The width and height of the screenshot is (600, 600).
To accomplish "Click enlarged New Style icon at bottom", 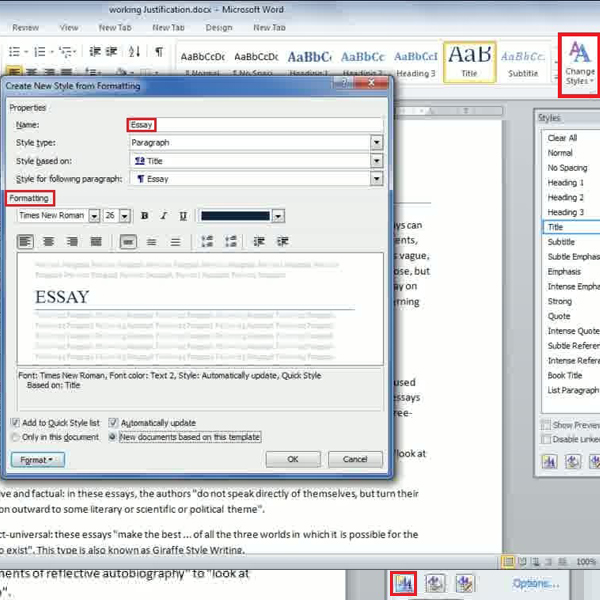I will point(404,584).
